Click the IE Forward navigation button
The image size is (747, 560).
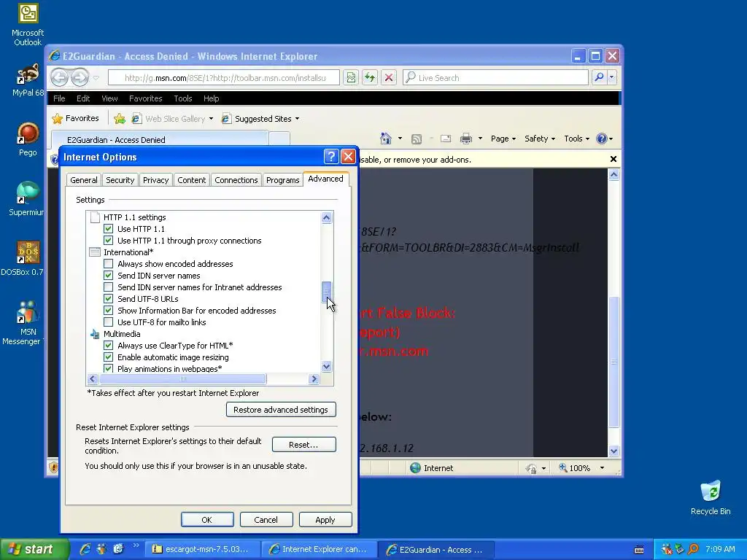(80, 77)
